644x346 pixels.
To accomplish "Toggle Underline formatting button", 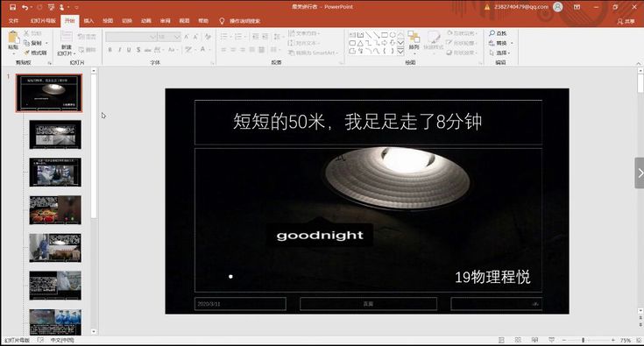I will click(x=129, y=50).
